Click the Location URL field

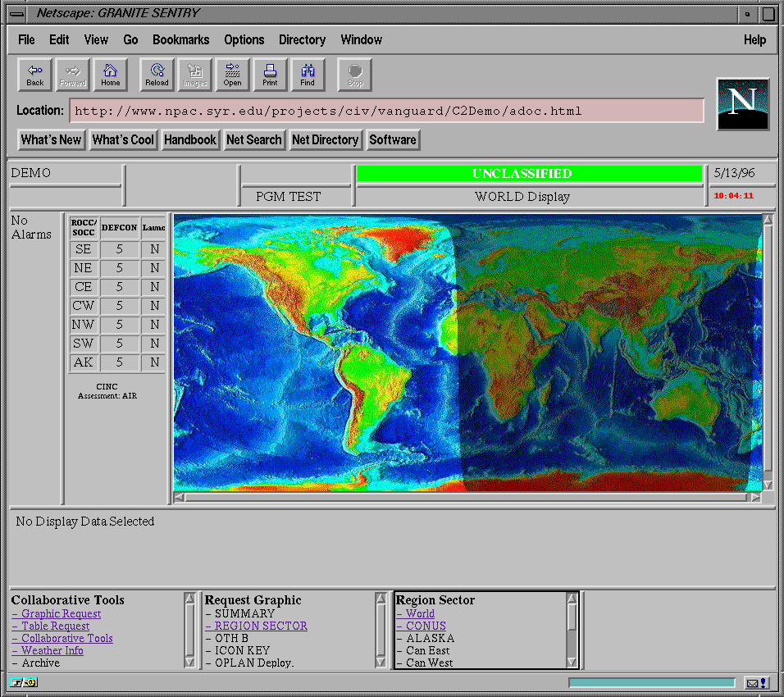[x=386, y=111]
